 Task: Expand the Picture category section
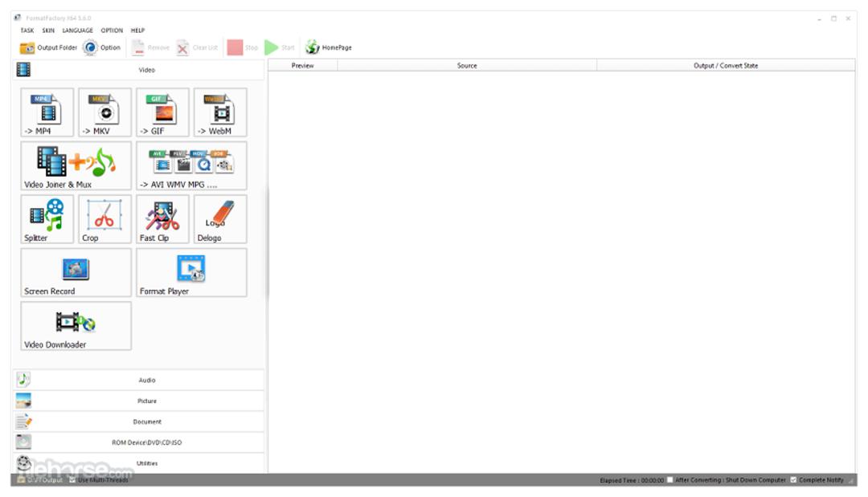pos(138,401)
